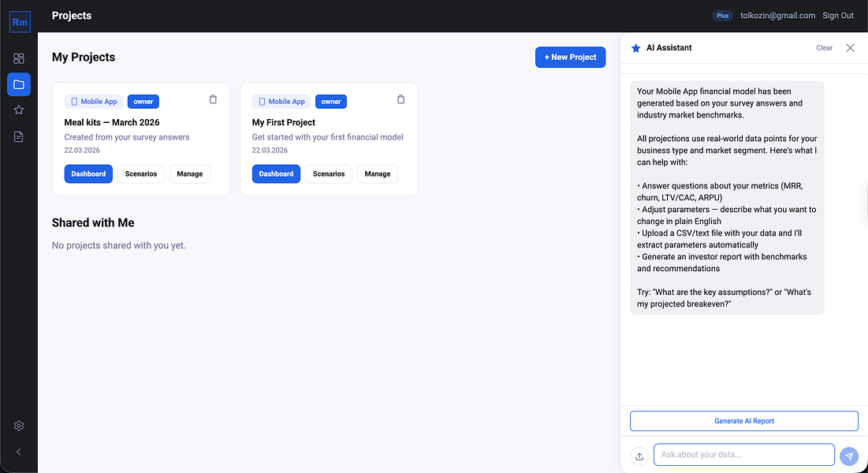This screenshot has width=868, height=473.
Task: Click the upload file icon in AI Assistant
Action: (x=639, y=456)
